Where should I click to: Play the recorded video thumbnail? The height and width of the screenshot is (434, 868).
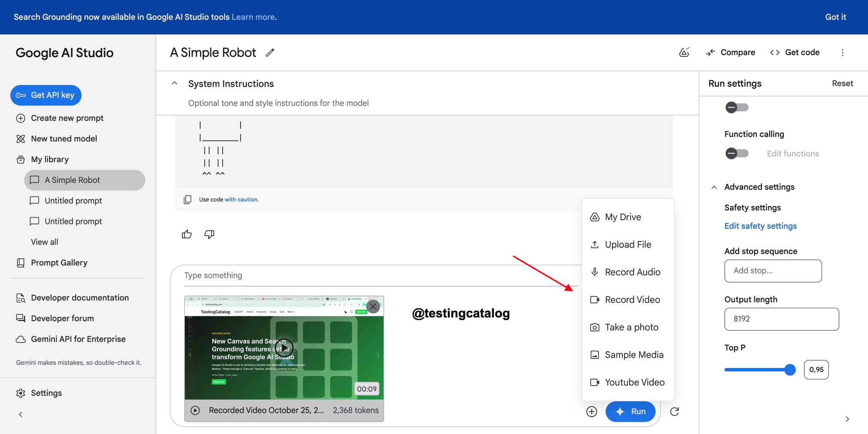click(284, 348)
